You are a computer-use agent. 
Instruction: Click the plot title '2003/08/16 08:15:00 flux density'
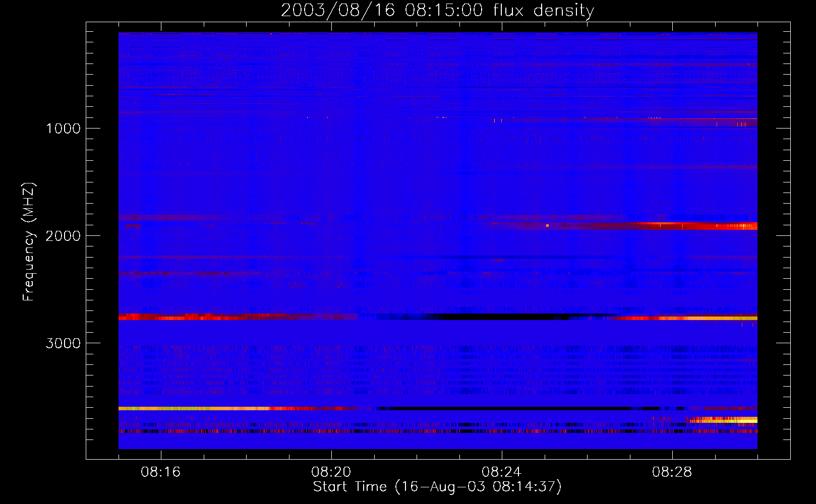pyautogui.click(x=437, y=10)
